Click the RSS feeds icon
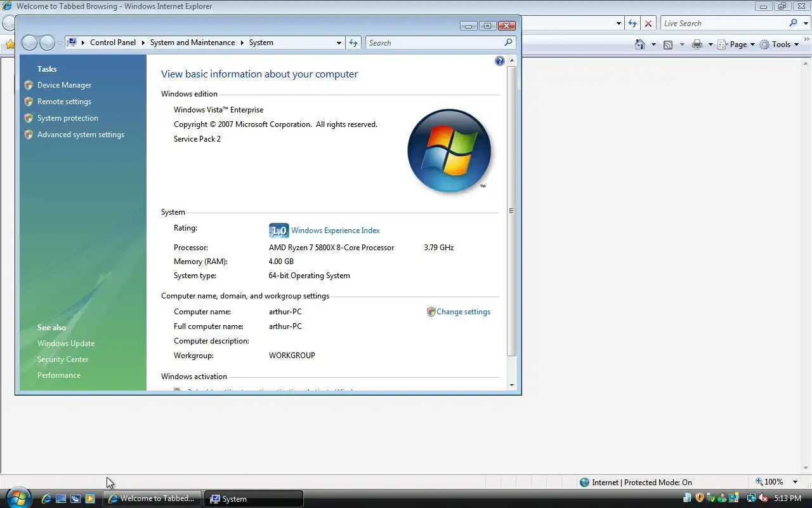 coord(668,44)
